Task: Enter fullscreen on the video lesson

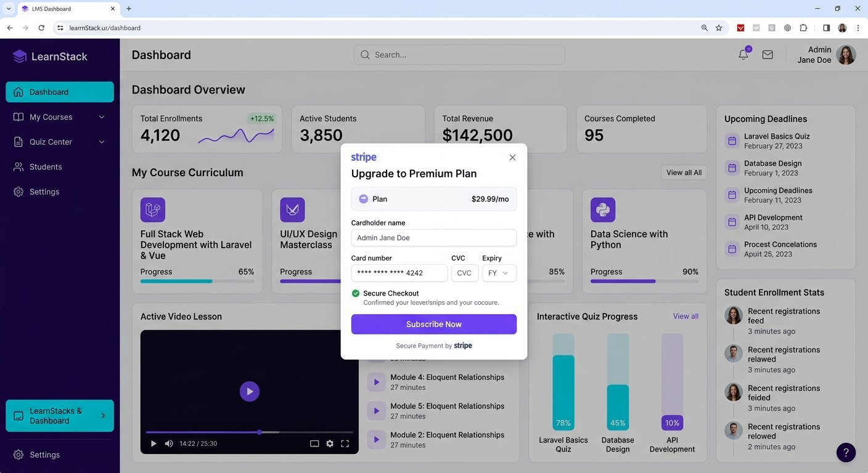Action: click(x=345, y=443)
